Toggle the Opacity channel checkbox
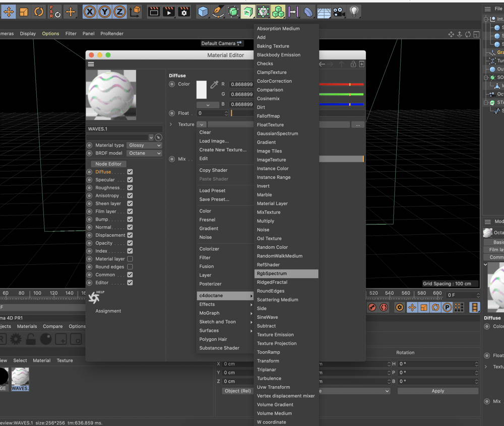The height and width of the screenshot is (426, 504). tap(130, 243)
